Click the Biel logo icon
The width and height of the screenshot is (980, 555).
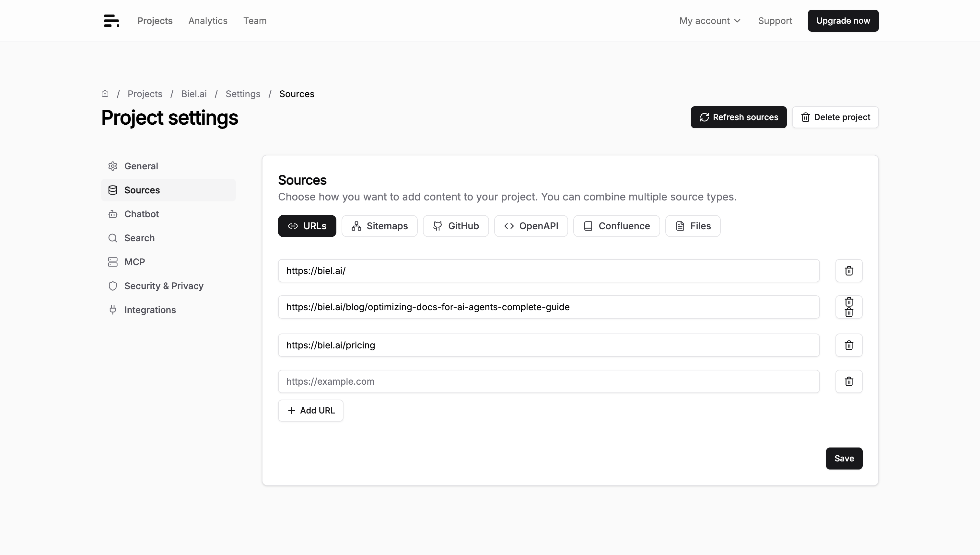[x=111, y=21]
